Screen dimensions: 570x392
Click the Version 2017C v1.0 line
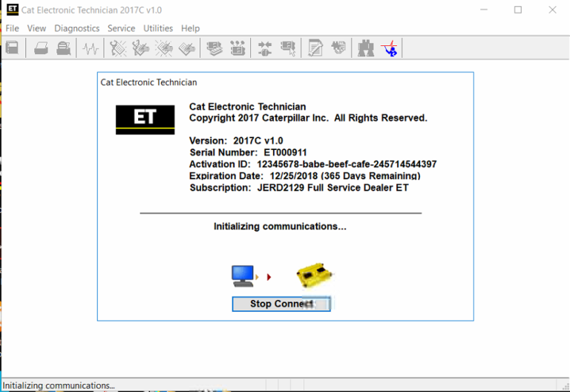point(236,141)
